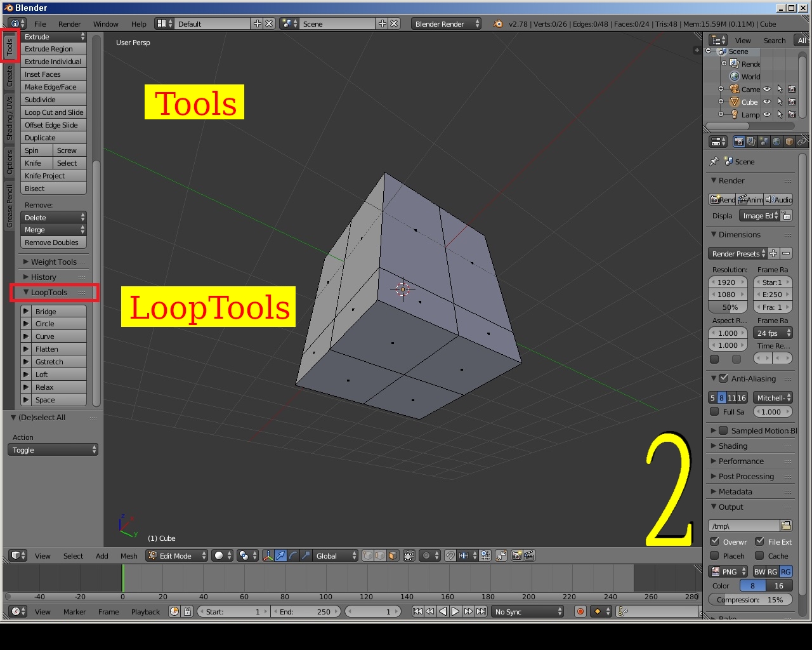
Task: Select the scale manipulator icon
Action: click(x=306, y=555)
